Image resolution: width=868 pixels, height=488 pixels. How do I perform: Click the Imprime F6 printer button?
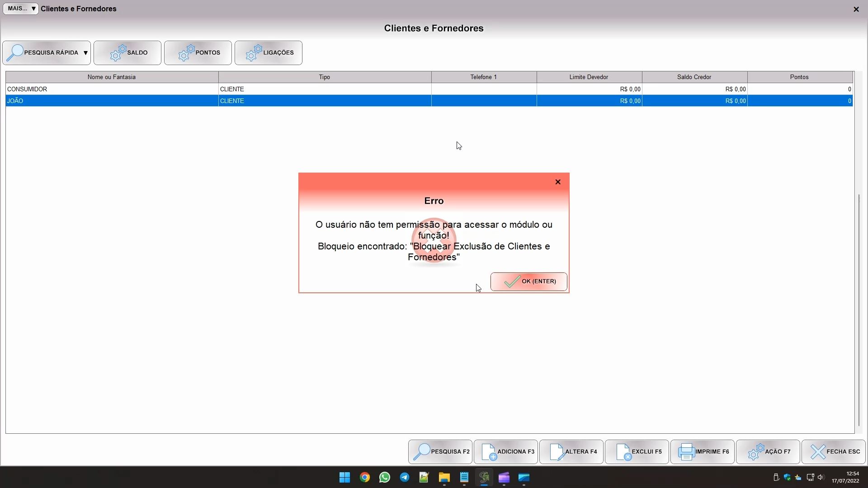[703, 451]
